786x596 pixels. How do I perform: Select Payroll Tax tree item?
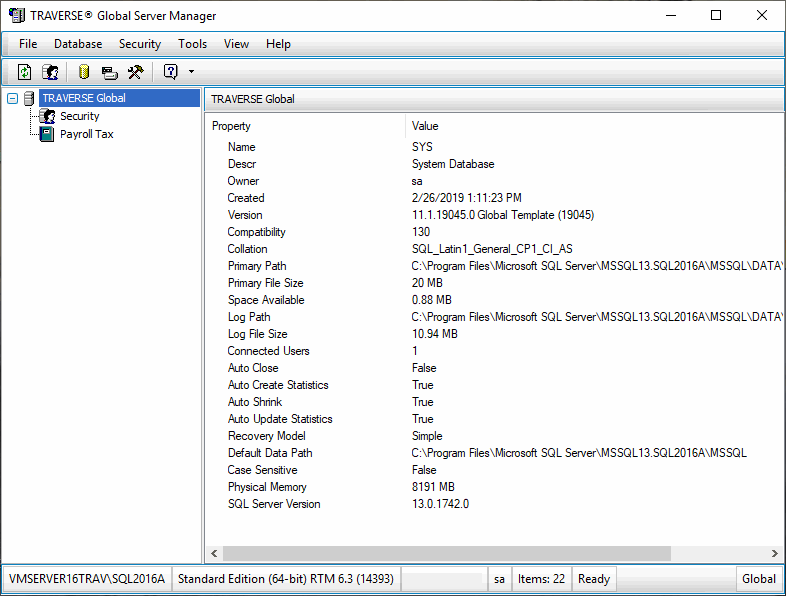click(87, 134)
